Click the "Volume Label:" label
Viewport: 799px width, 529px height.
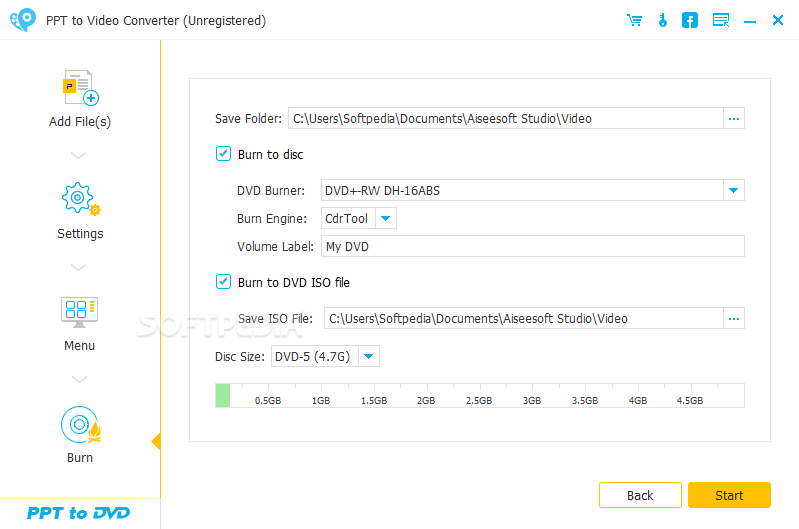click(x=276, y=247)
